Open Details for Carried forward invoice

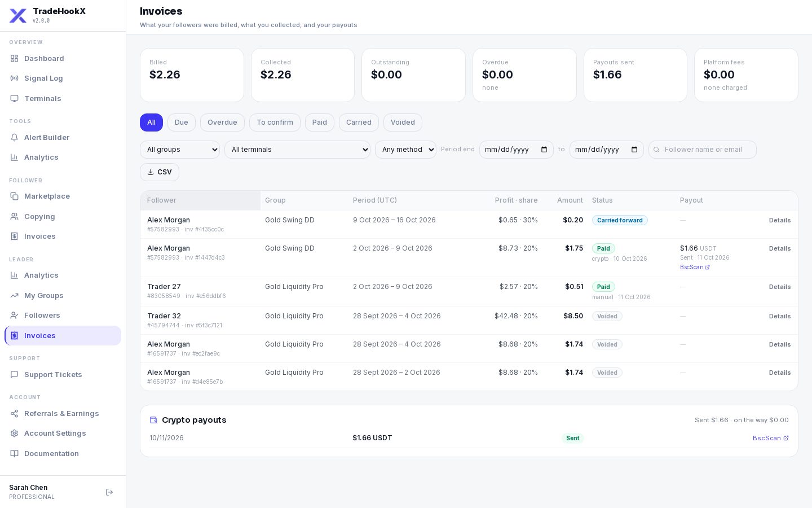[x=780, y=221]
